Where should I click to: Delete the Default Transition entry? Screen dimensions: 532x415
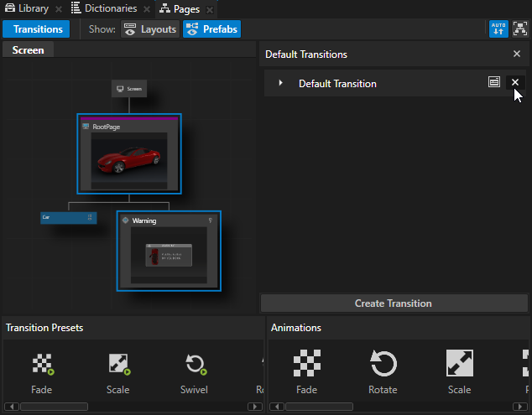[x=515, y=83]
